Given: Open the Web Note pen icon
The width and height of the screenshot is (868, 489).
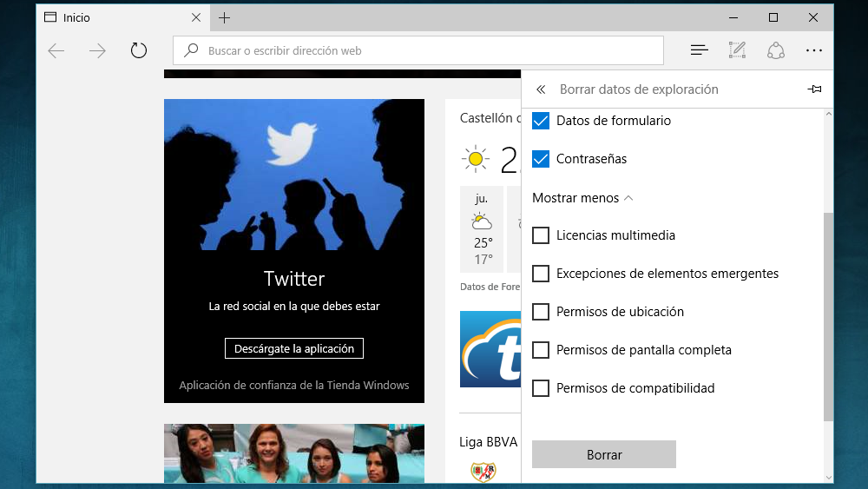Looking at the screenshot, I should pos(737,50).
